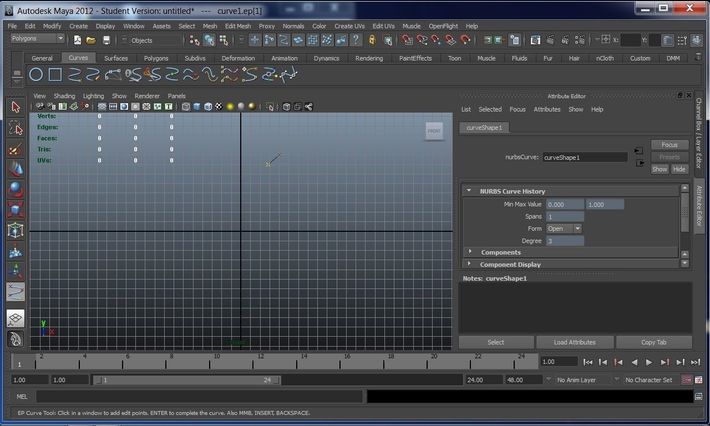Toggle the X-Ray display icon
Viewport: 710px width, 426px height.
[x=286, y=106]
